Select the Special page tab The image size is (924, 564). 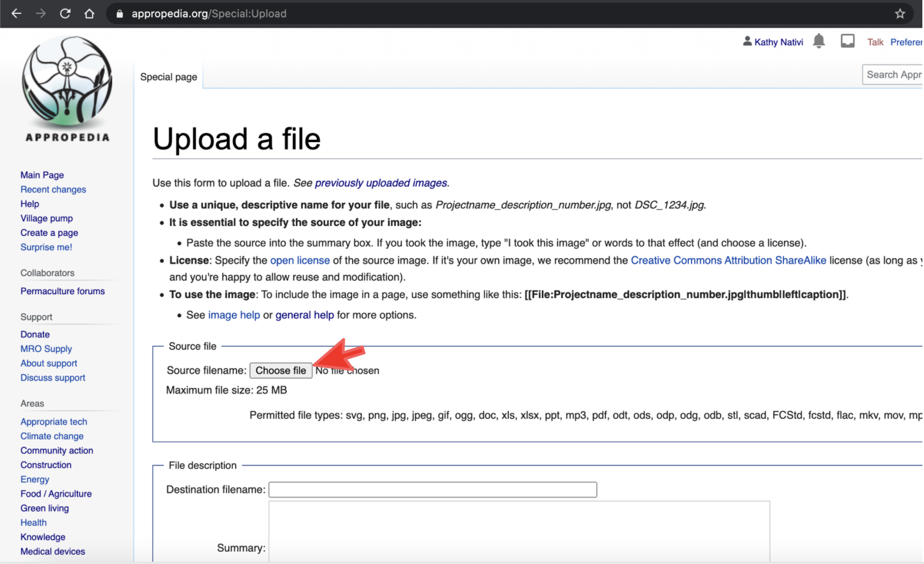[168, 77]
